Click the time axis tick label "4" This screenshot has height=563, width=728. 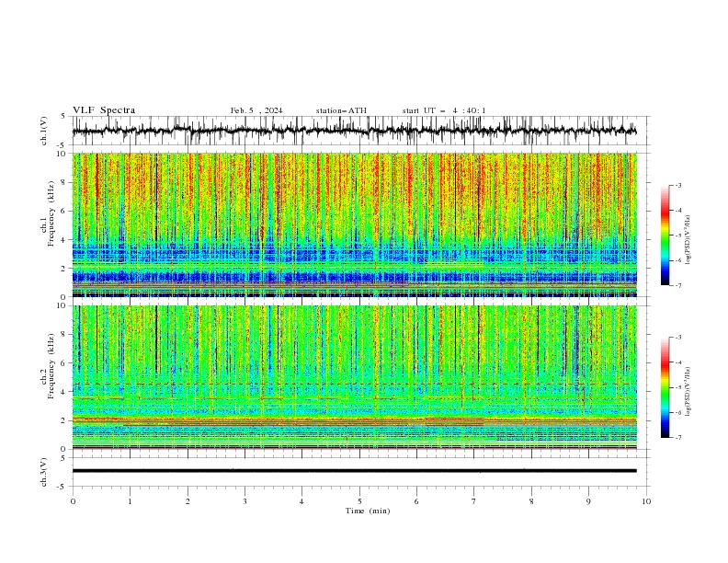(301, 501)
